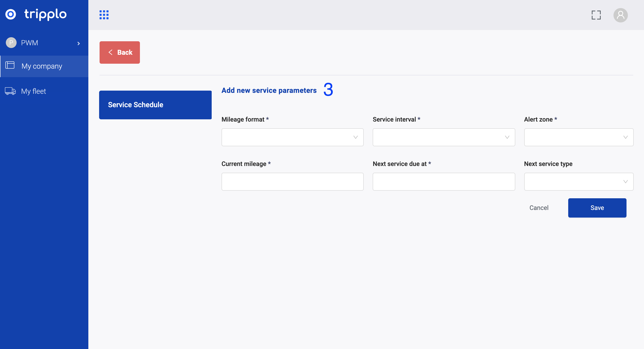
Task: Click the Back arrow icon
Action: [x=110, y=52]
